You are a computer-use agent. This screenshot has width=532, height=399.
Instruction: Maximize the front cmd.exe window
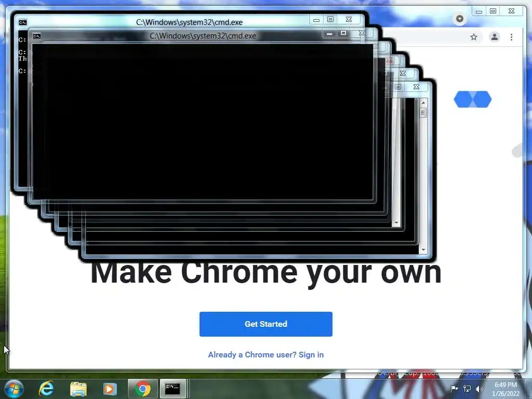(343, 33)
